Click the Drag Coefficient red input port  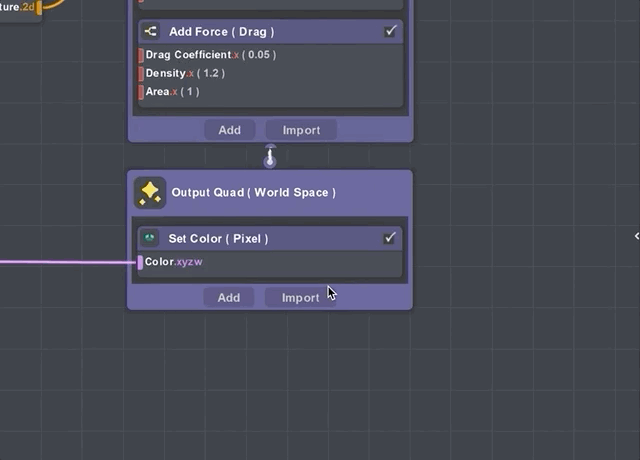[x=140, y=55]
